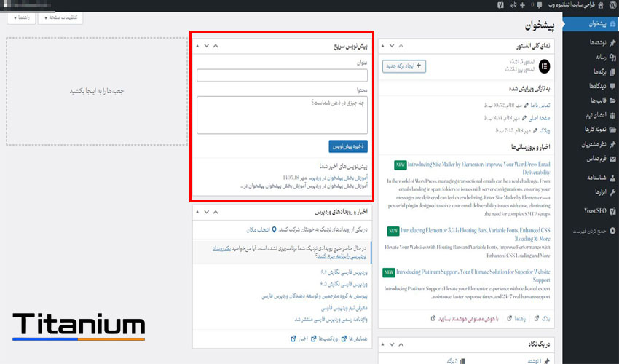Open 'وردپرس فارسی نگارش ۶.۵' news link

point(344,284)
